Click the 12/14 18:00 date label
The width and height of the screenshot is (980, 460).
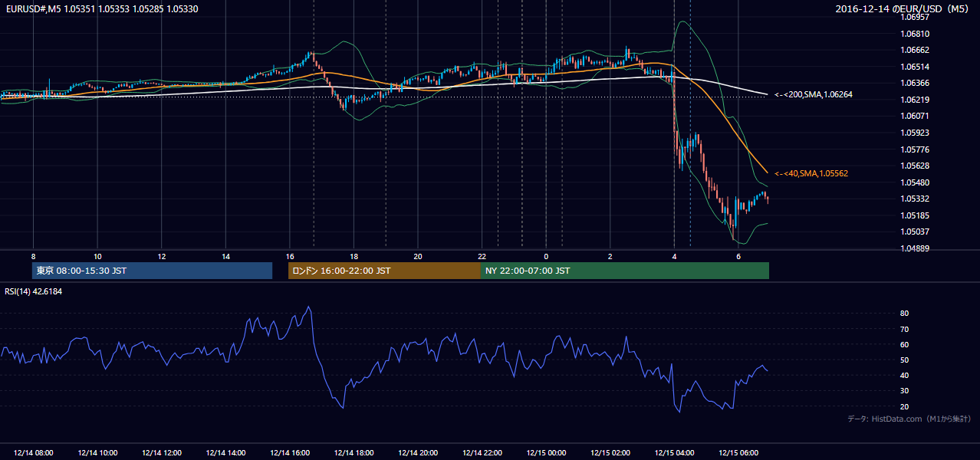(354, 453)
